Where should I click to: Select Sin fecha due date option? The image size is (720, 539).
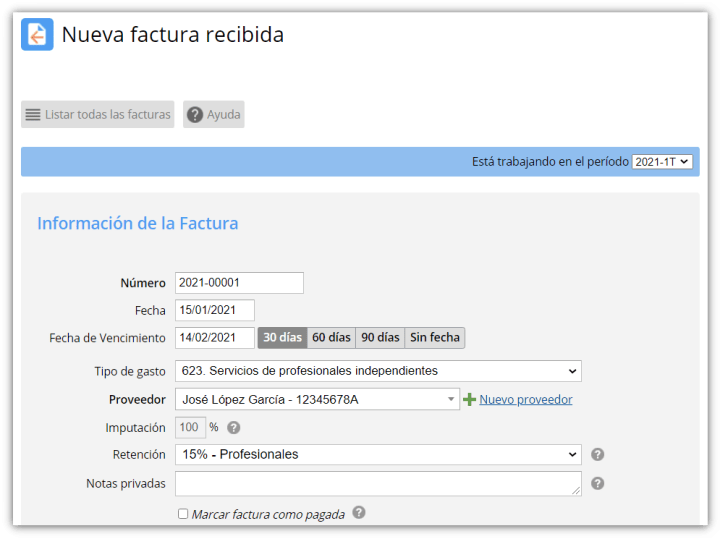click(x=435, y=338)
